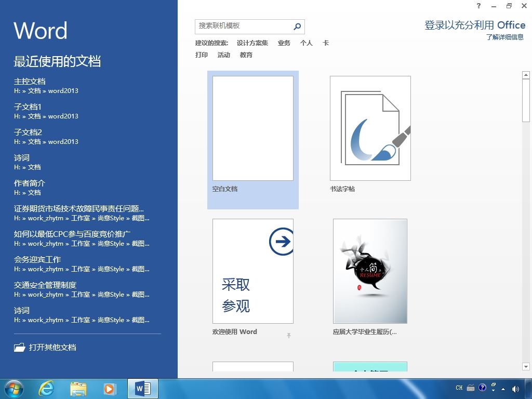532x399 pixels.
Task: Click the suggested search 设计方案集
Action: click(252, 43)
